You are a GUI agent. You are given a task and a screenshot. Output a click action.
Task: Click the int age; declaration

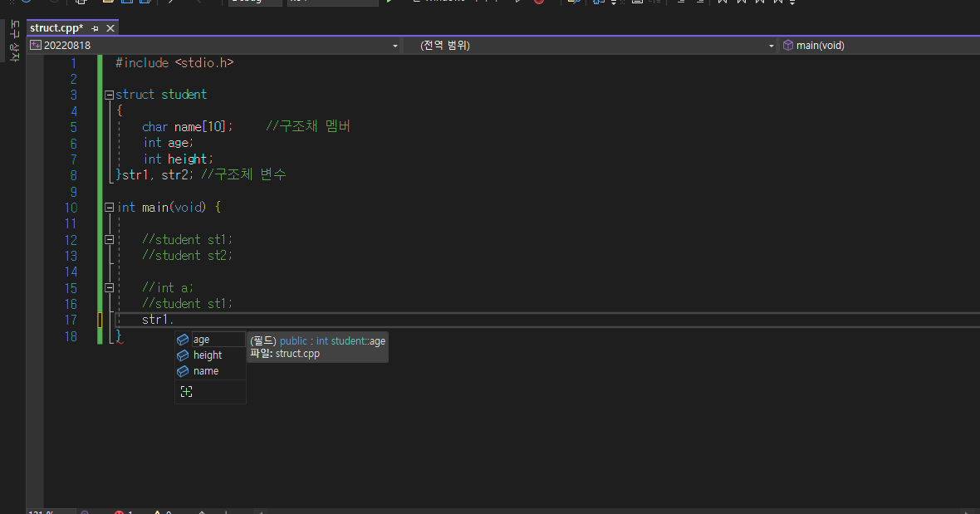tap(168, 143)
